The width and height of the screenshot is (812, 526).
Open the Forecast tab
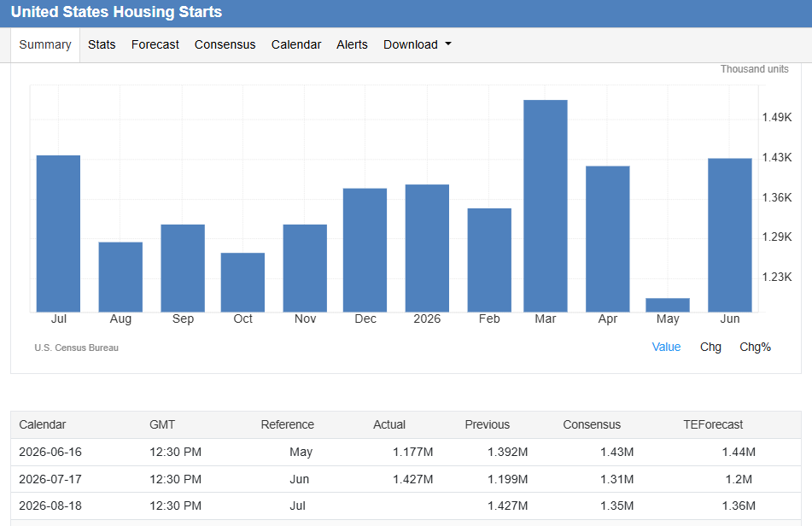point(155,44)
